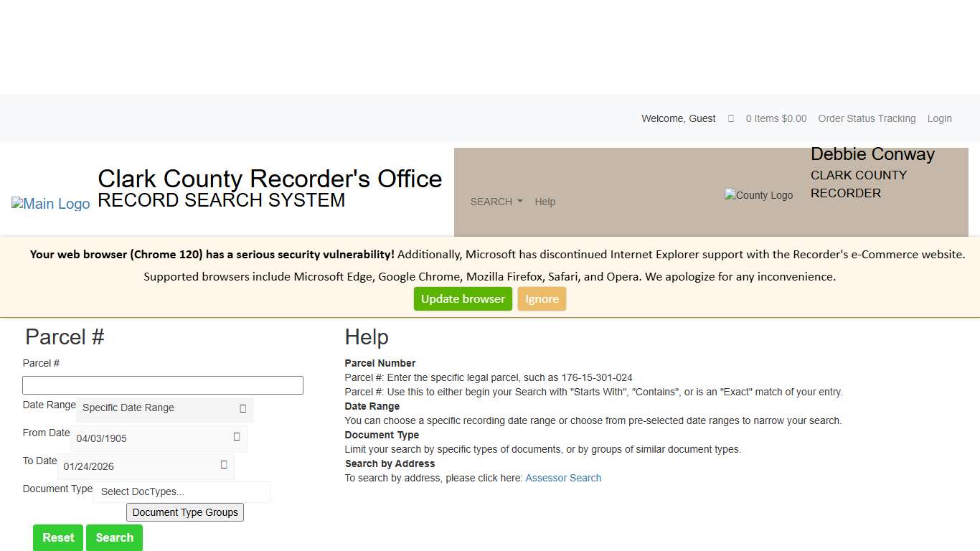980x551 pixels.
Task: Open the From Date calendar icon
Action: click(237, 437)
